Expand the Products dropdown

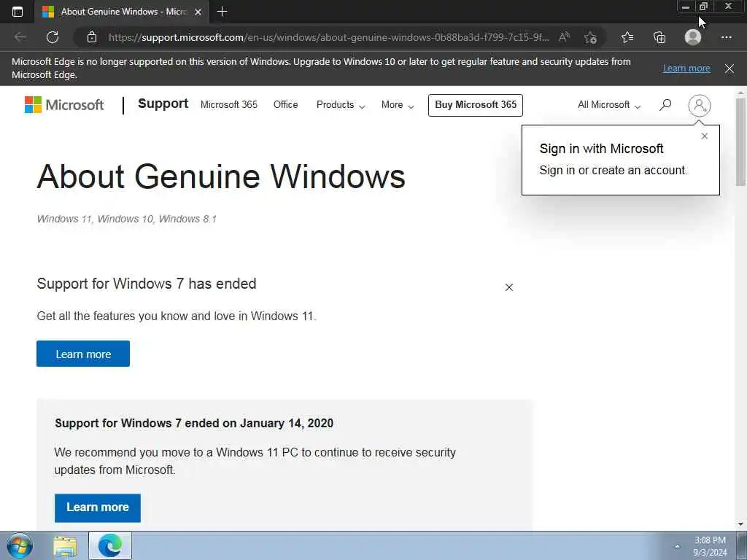(x=341, y=105)
